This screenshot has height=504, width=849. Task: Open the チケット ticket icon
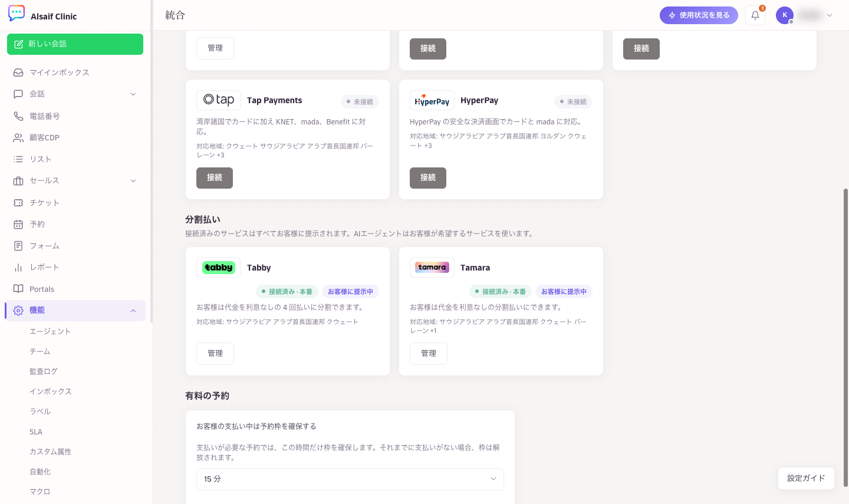coord(18,203)
